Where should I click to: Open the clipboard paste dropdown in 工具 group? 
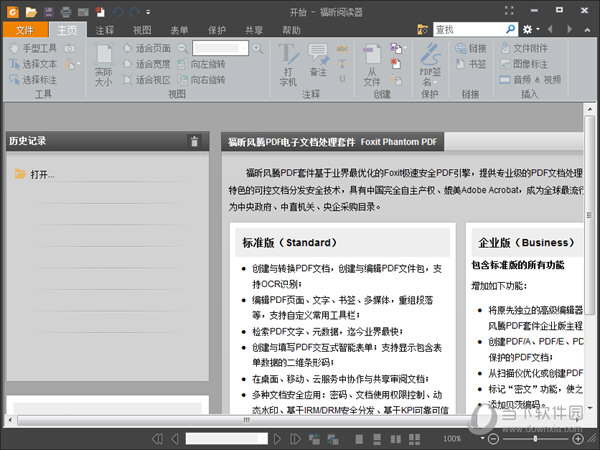[x=72, y=64]
